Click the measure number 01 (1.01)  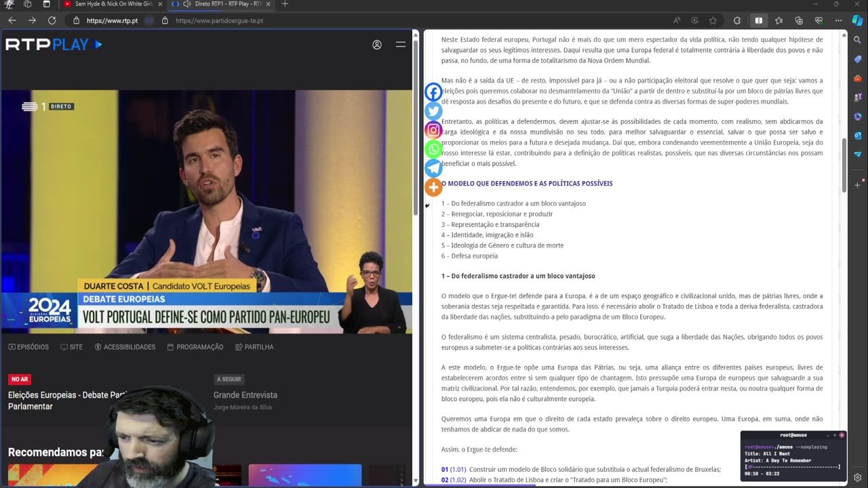click(x=454, y=470)
